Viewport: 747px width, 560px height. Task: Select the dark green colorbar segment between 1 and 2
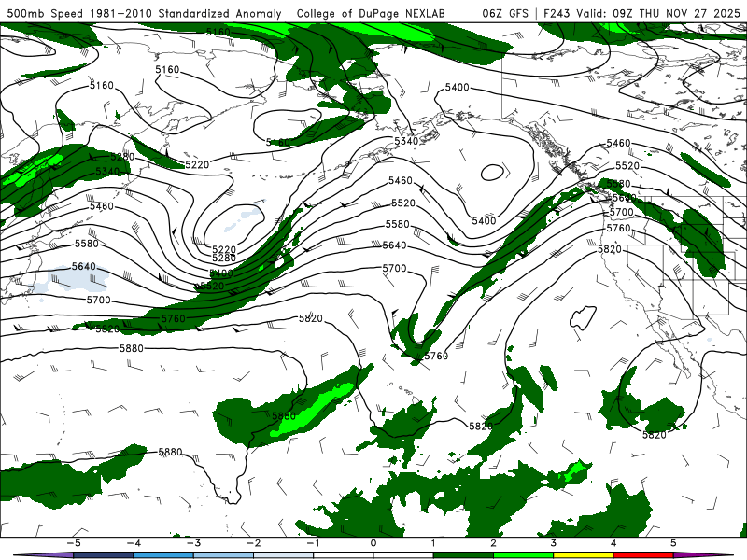click(463, 555)
